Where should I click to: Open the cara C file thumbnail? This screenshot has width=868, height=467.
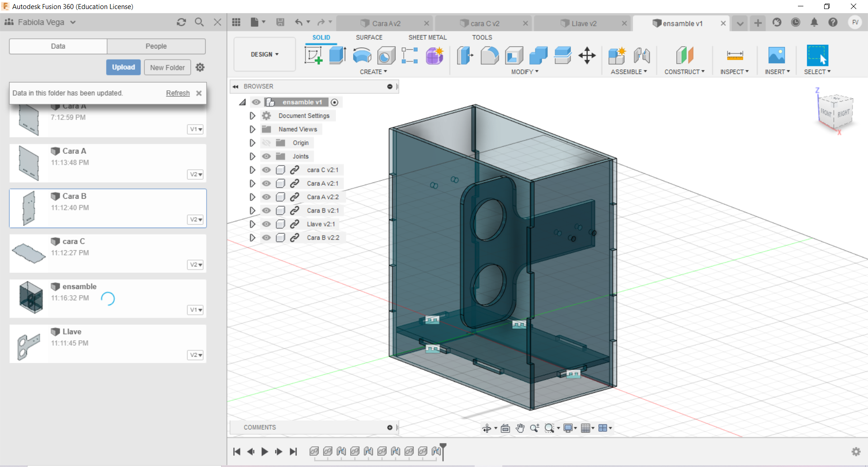(x=29, y=253)
